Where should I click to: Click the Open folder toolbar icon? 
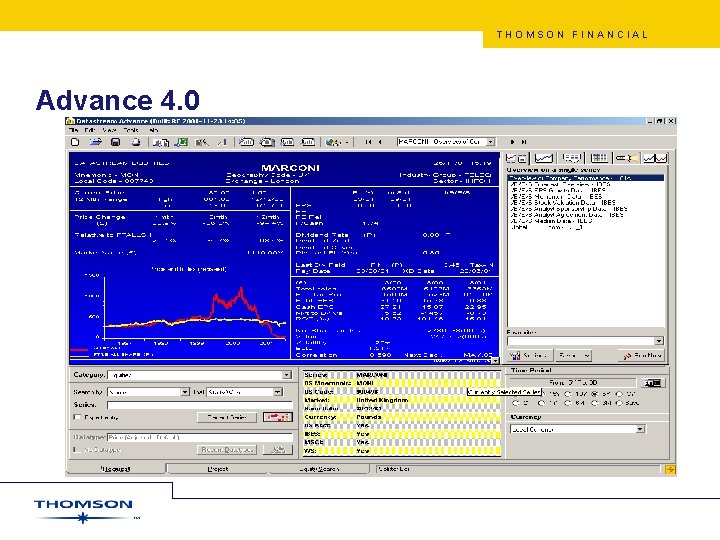tap(96, 142)
